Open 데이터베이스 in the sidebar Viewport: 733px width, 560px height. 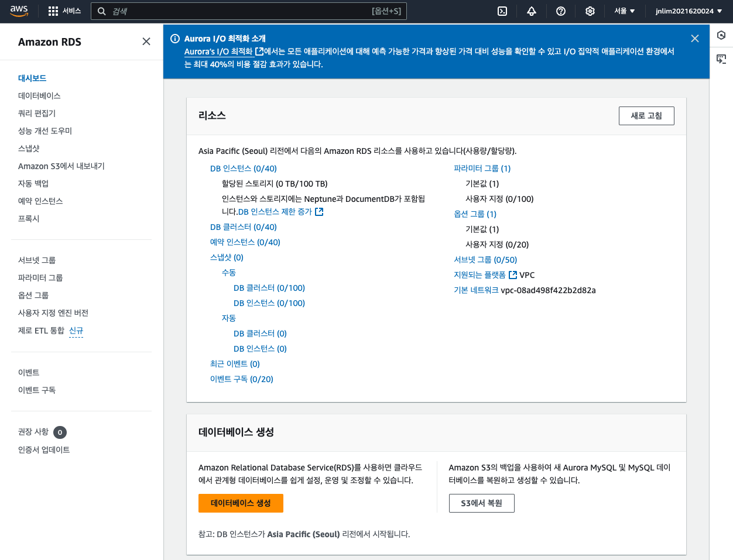(39, 95)
